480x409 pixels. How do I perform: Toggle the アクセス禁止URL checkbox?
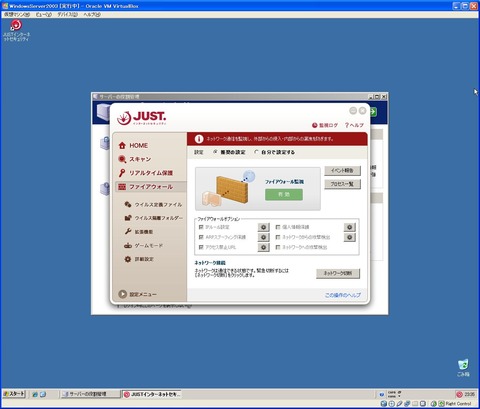coord(201,247)
